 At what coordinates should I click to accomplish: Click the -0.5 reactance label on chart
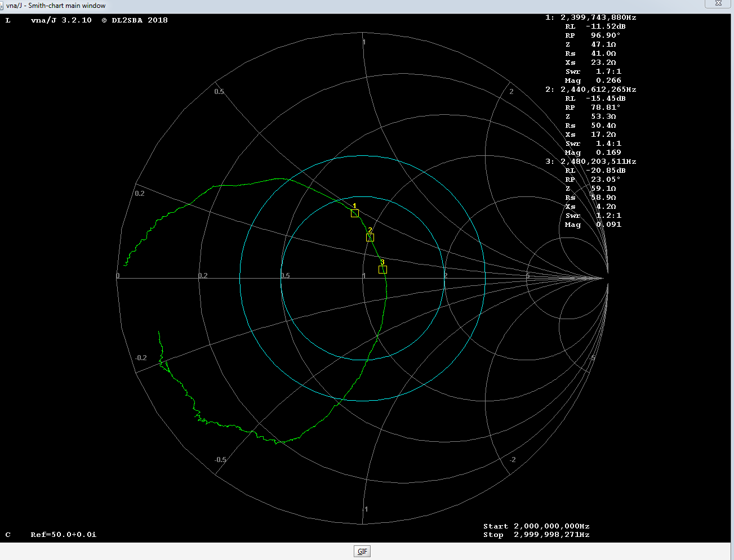(x=220, y=460)
